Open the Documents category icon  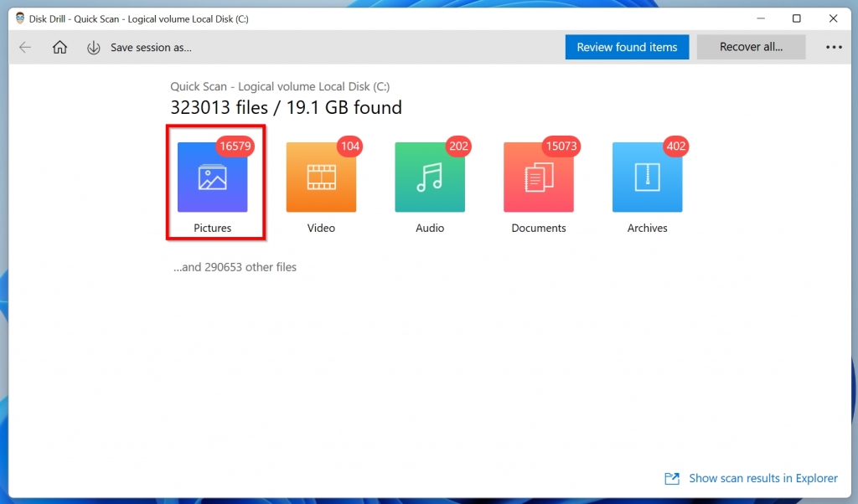click(539, 176)
